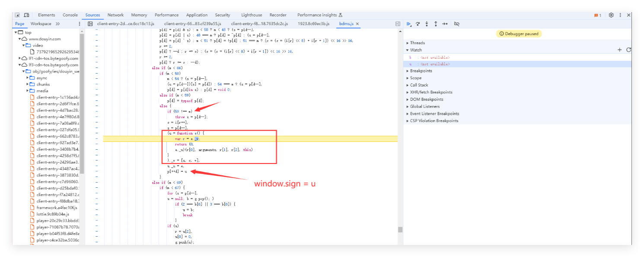Activate the inspect element picker icon
The image size is (644, 257).
[x=18, y=15]
